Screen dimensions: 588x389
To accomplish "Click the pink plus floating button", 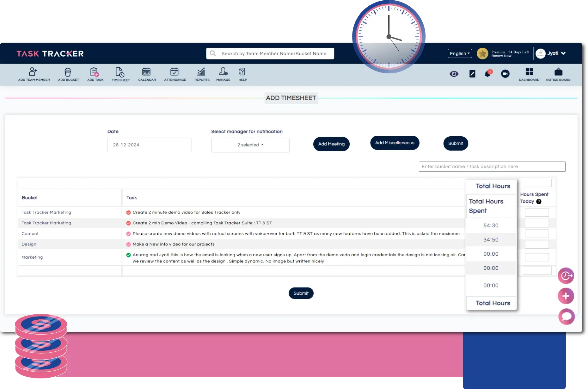I will (x=566, y=296).
